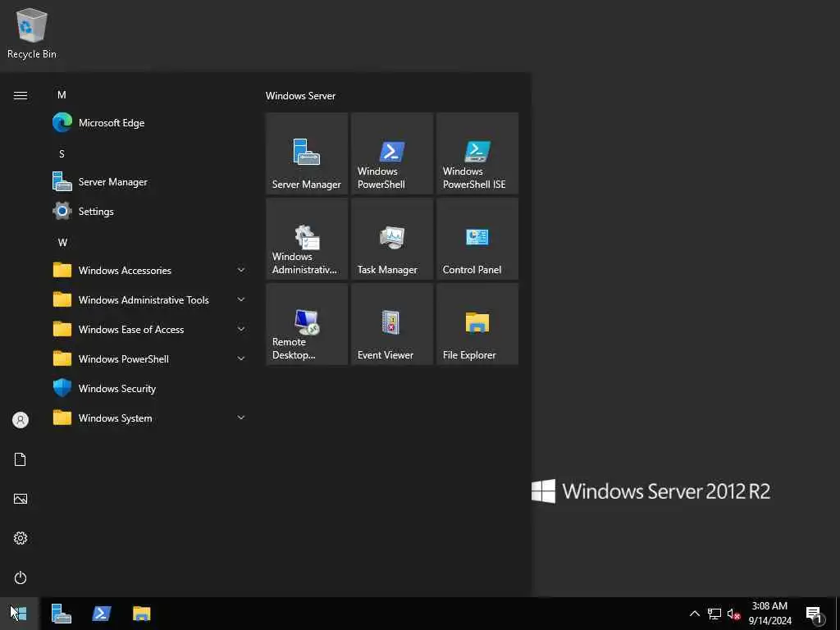The height and width of the screenshot is (630, 840).
Task: Click the letter S group header
Action: (x=62, y=153)
